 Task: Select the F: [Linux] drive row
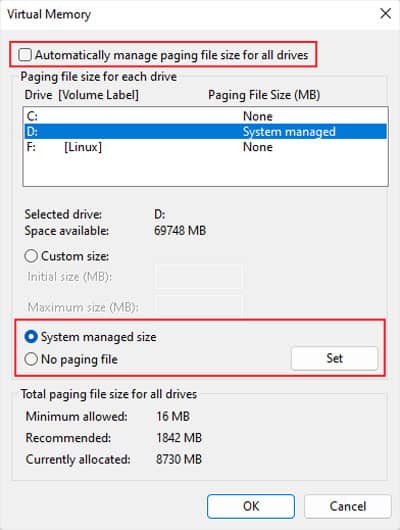point(206,147)
